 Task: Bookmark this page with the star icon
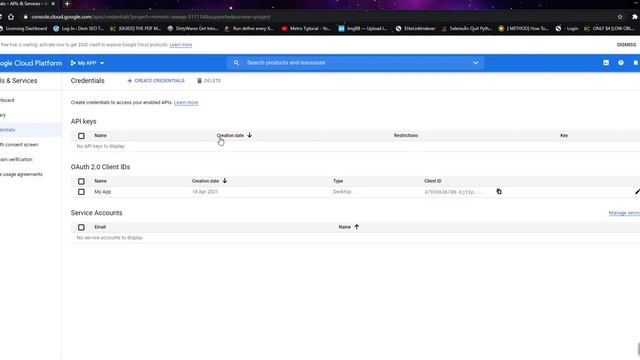(620, 17)
